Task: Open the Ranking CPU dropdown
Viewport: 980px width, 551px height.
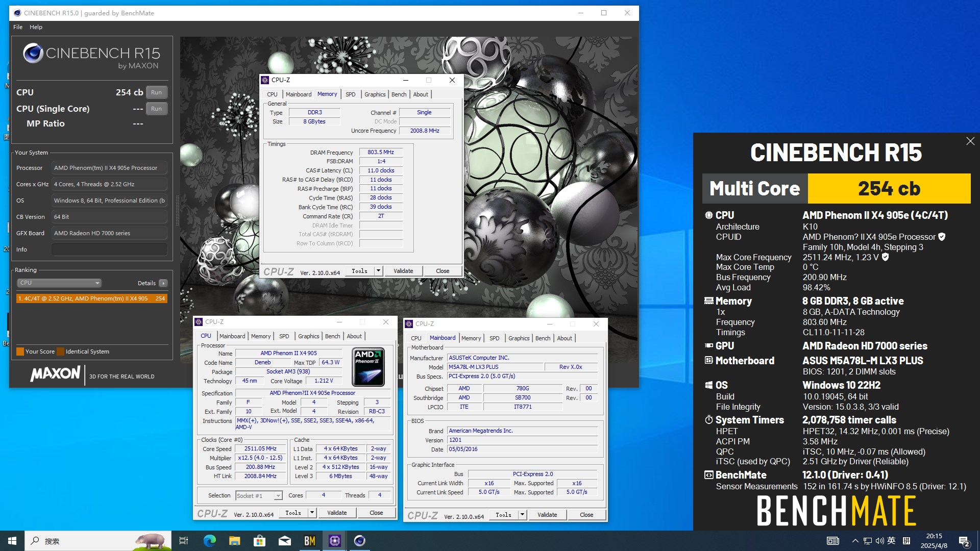Action: click(59, 283)
